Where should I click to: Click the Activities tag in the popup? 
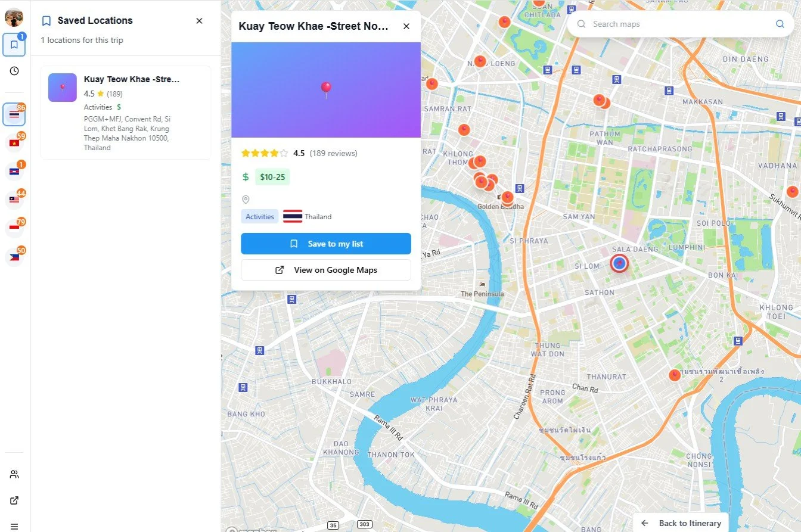[x=260, y=217]
